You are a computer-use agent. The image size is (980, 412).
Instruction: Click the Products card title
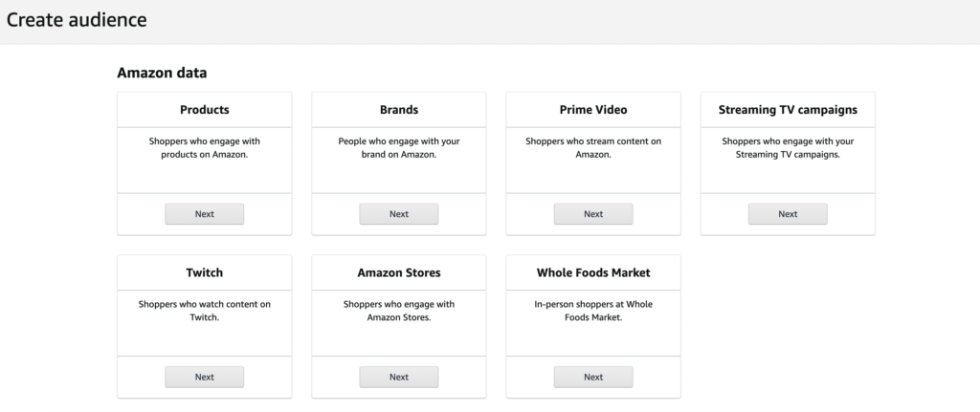(x=204, y=110)
